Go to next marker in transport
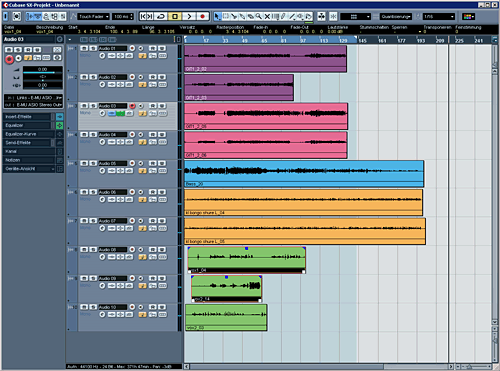Image resolution: width=500 pixels, height=371 pixels. click(x=150, y=16)
